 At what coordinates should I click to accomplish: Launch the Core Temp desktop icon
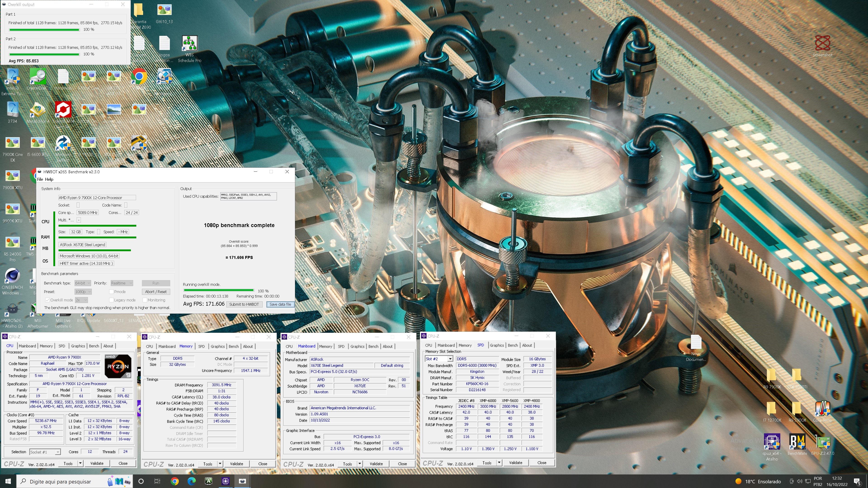822,412
